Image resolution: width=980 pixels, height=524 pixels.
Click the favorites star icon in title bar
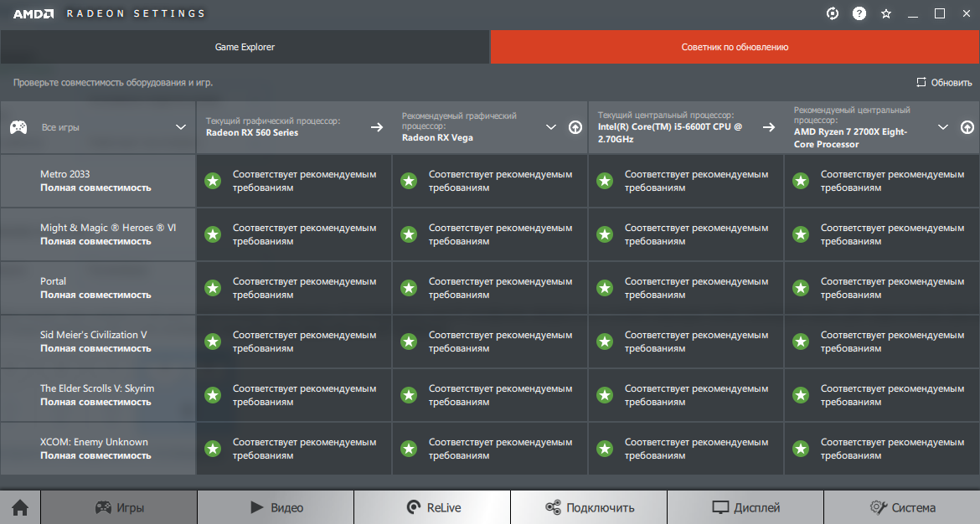tap(886, 13)
